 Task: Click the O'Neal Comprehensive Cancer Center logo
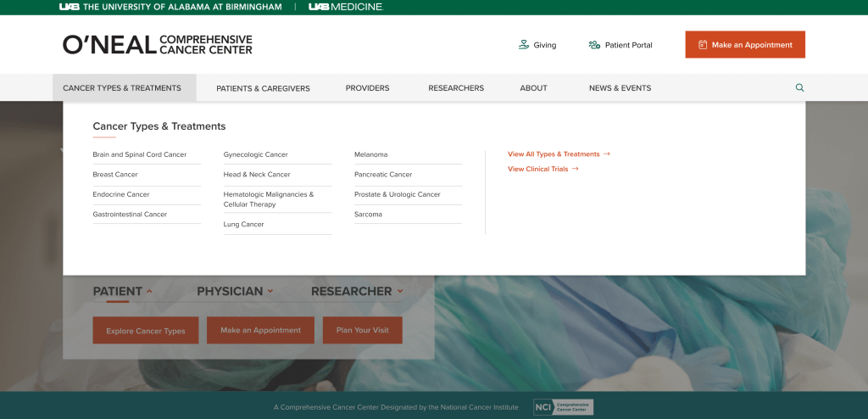tap(157, 44)
